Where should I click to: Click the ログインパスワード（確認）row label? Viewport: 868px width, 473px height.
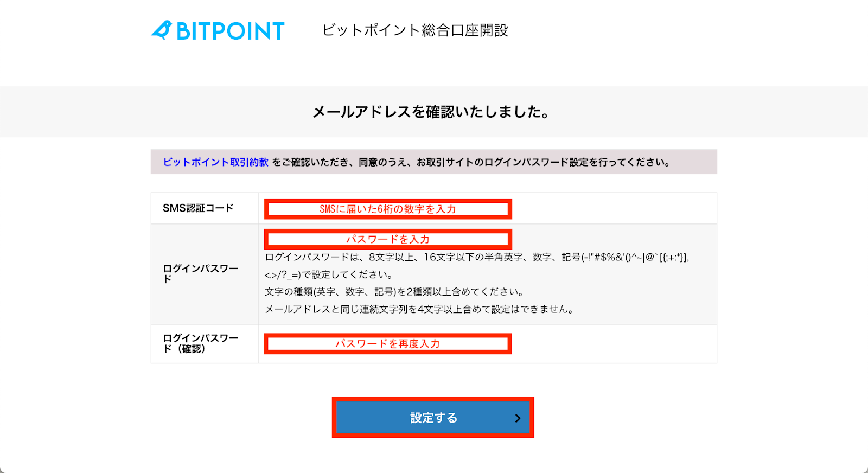coord(200,343)
